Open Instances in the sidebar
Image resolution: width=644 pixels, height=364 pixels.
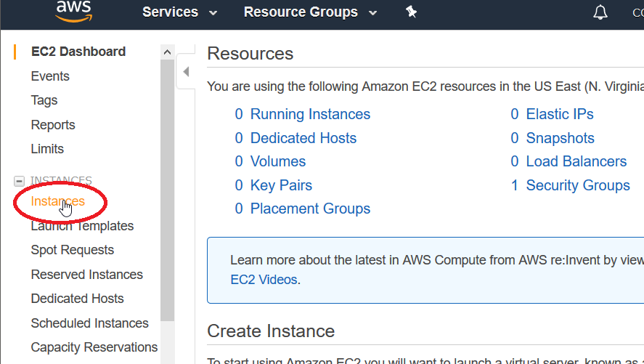tap(57, 201)
